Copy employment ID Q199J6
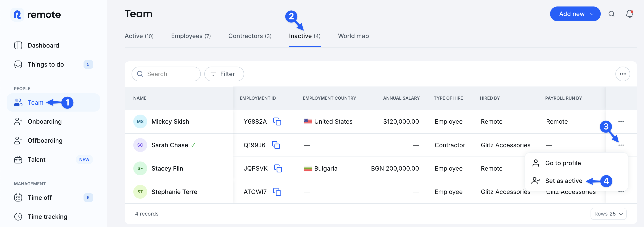 276,145
